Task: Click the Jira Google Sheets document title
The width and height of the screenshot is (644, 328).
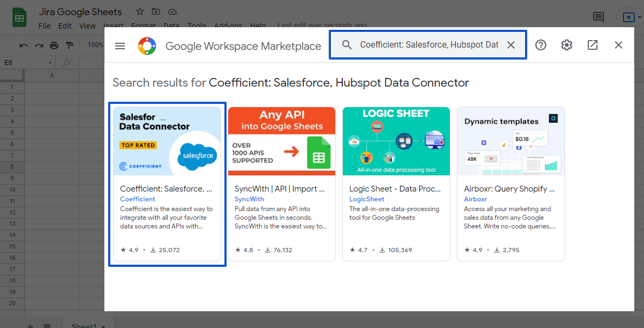Action: 81,12
